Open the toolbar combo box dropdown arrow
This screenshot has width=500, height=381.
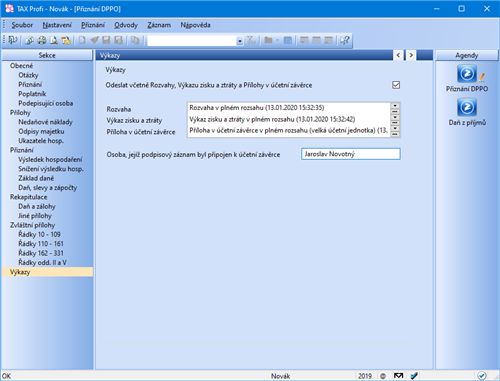[x=240, y=41]
